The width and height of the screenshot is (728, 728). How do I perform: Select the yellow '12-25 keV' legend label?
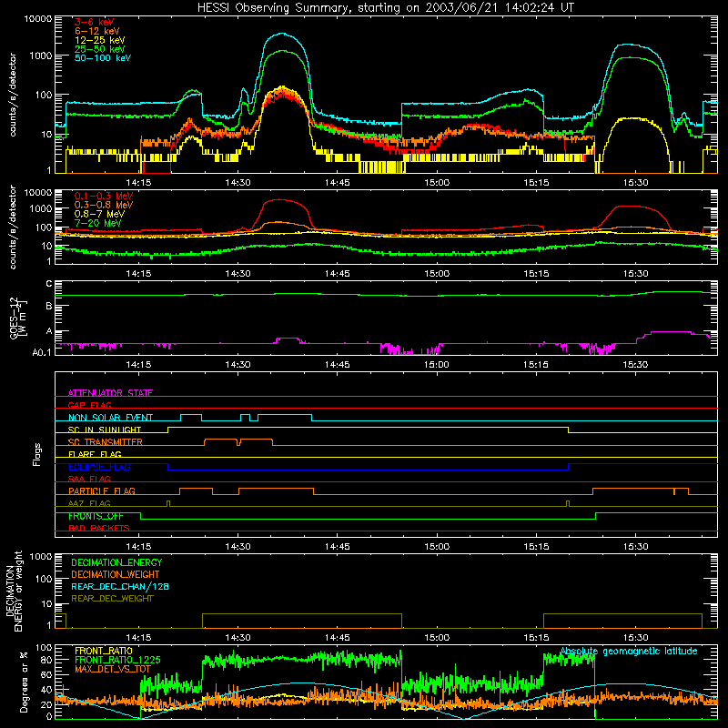point(100,40)
